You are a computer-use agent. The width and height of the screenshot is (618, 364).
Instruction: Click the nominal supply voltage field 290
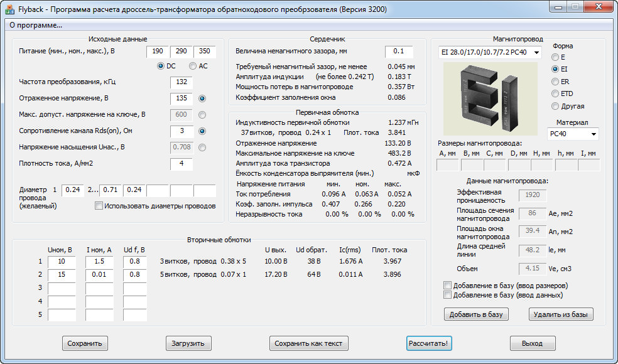pos(182,51)
